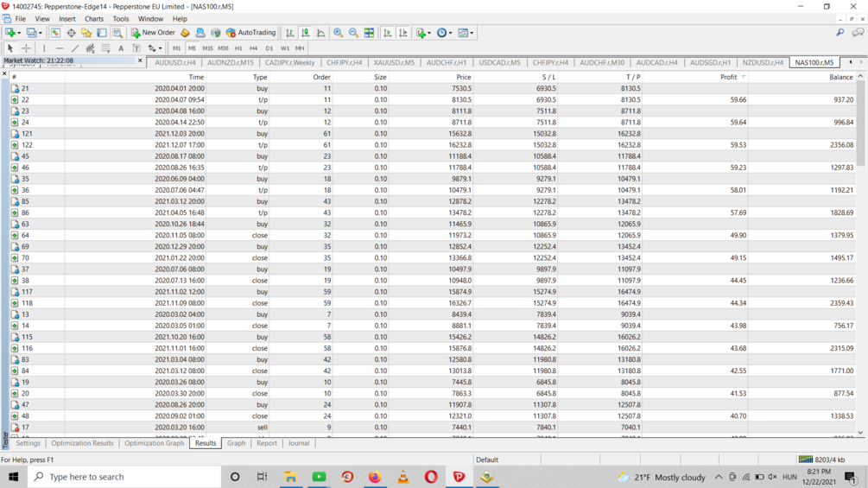The image size is (868, 488).
Task: Open the arrows objects dropdown
Action: [x=155, y=48]
